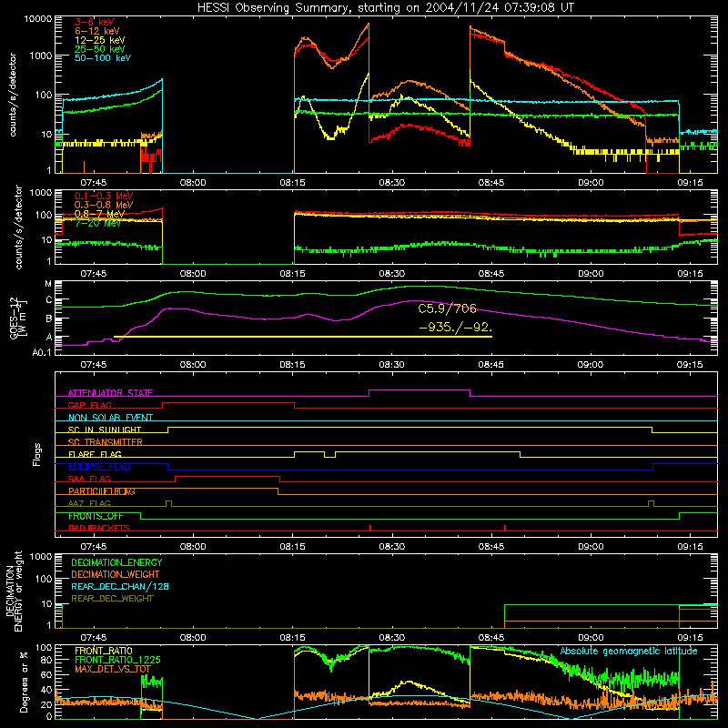Screen dimensions: 728x728
Task: Click the GOES-12 [W m-2] axis label
Action: pyautogui.click(x=17, y=318)
